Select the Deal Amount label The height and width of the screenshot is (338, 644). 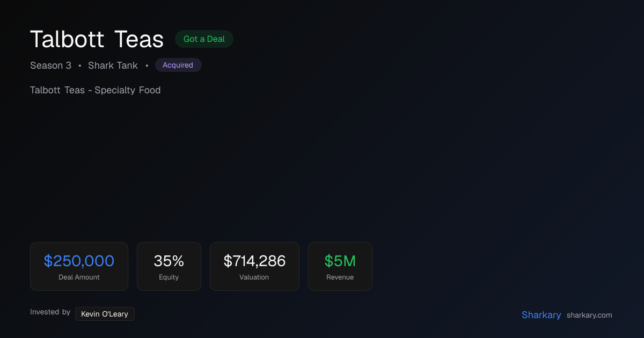point(79,277)
